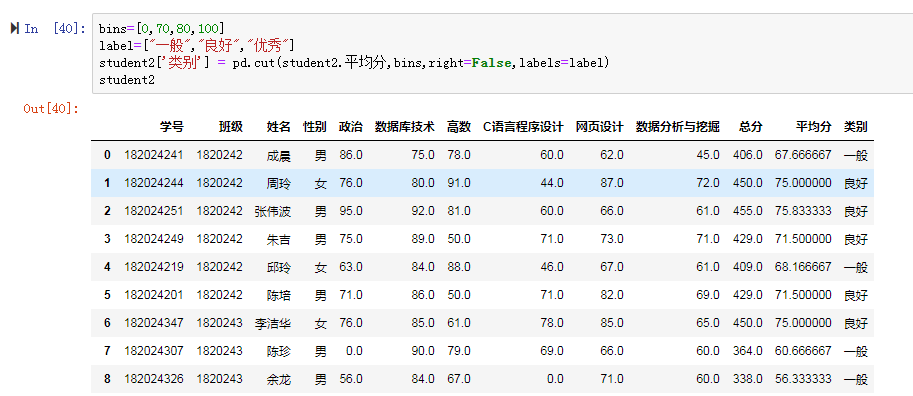Select the name cell 李洁华
The height and width of the screenshot is (396, 913).
273,324
